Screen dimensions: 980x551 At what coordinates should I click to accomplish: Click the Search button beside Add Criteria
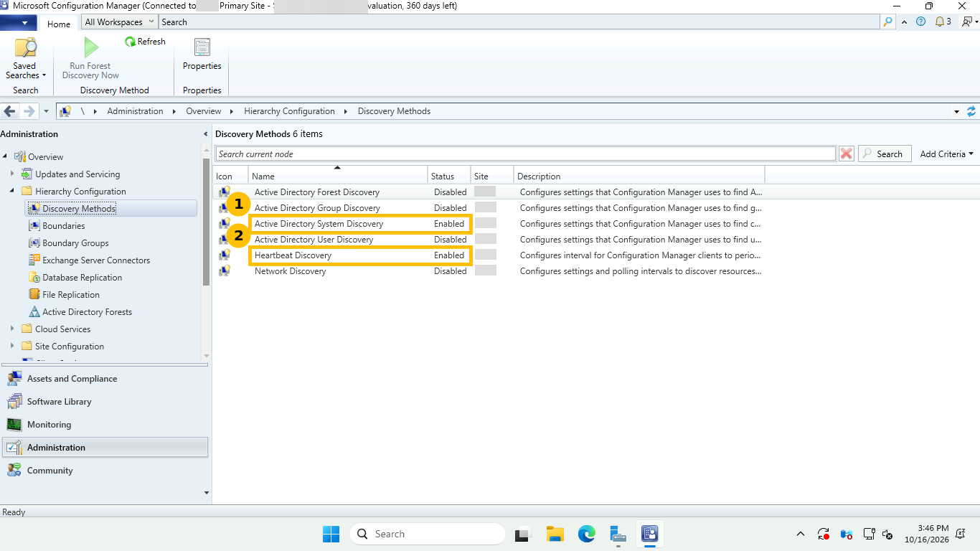click(885, 154)
